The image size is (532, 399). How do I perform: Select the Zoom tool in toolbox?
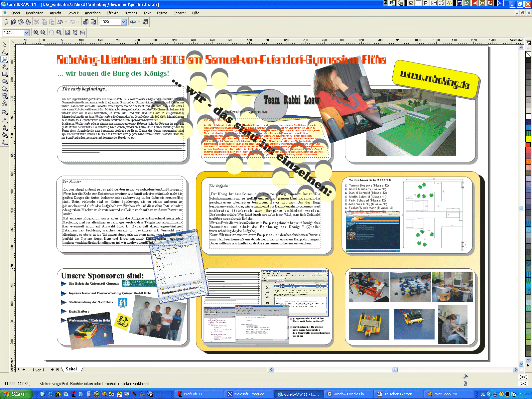(x=4, y=59)
